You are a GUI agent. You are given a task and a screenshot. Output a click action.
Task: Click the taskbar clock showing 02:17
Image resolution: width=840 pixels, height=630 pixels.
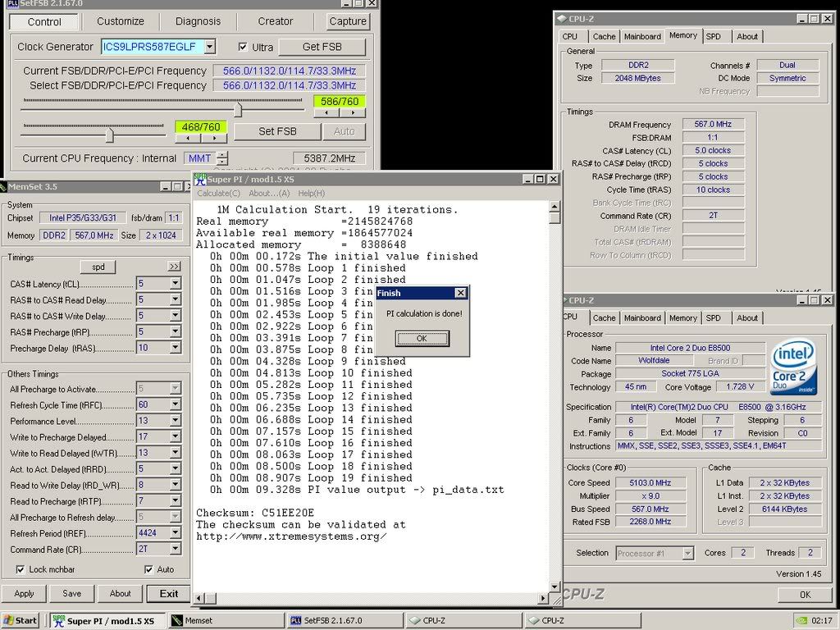822,620
